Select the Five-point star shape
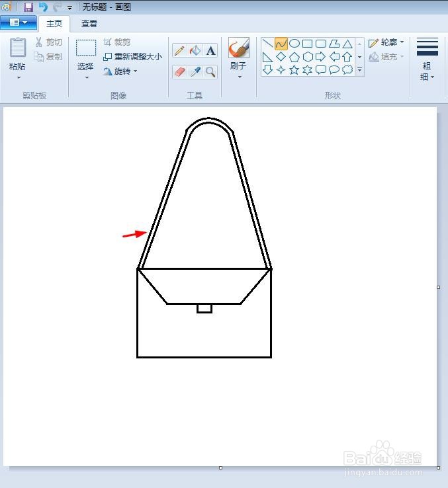The width and height of the screenshot is (448, 488). coord(294,70)
